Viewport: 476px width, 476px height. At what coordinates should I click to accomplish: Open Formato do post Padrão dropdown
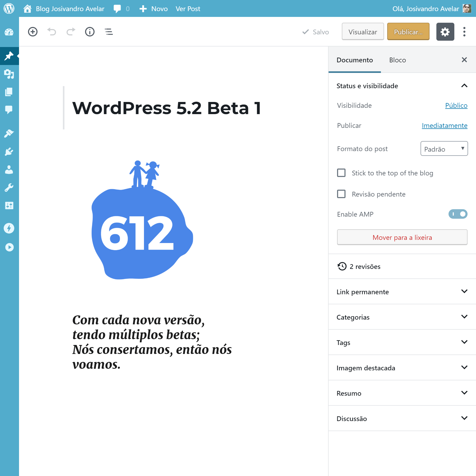444,149
